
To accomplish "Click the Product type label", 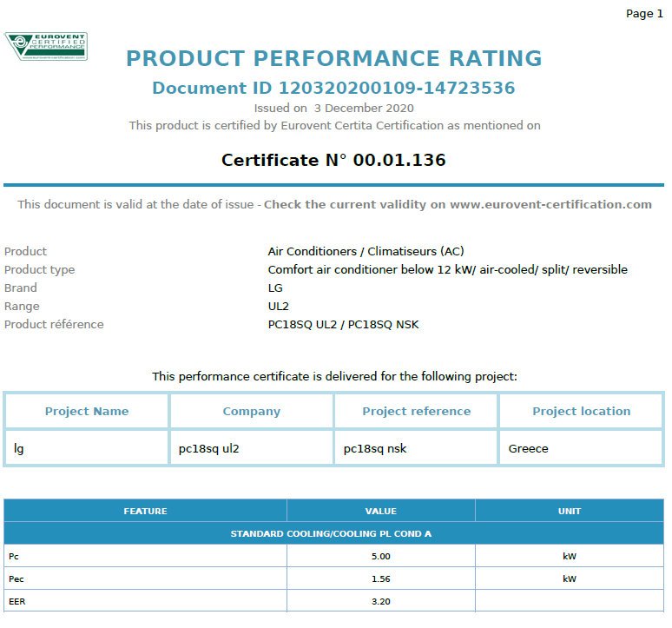I will [39, 269].
